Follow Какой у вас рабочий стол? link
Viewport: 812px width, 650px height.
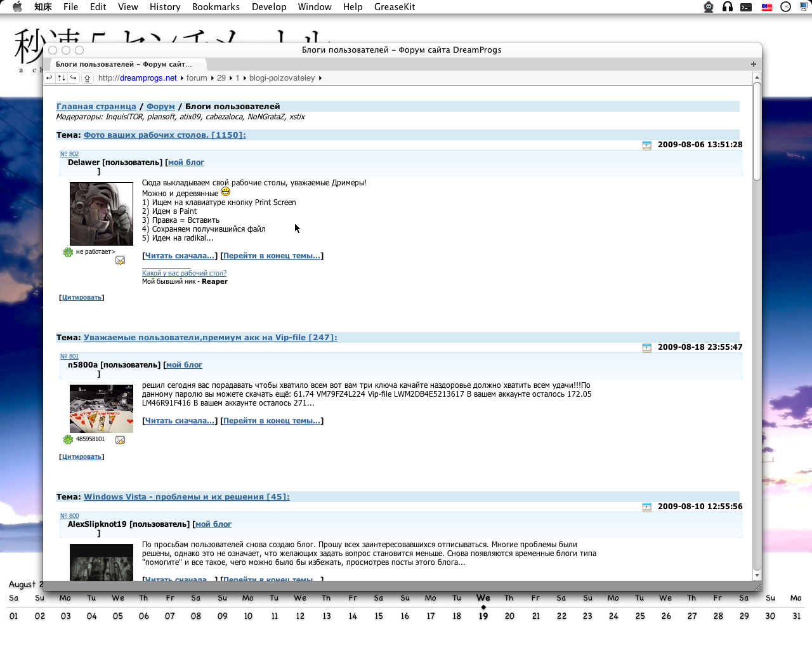tap(184, 273)
